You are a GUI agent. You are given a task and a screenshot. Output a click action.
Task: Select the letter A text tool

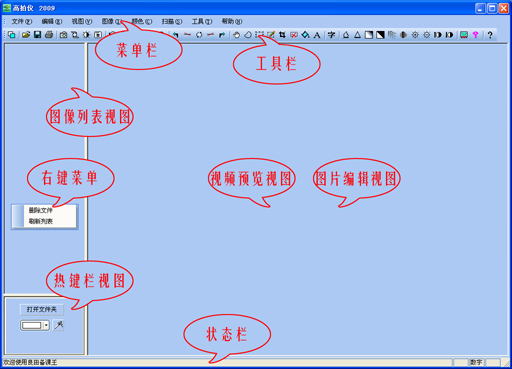pos(317,35)
